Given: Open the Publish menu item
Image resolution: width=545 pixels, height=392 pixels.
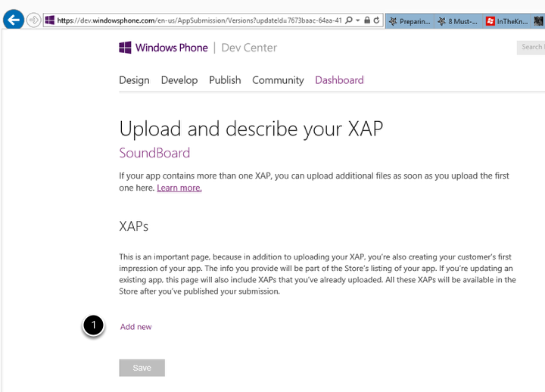Looking at the screenshot, I should point(225,80).
